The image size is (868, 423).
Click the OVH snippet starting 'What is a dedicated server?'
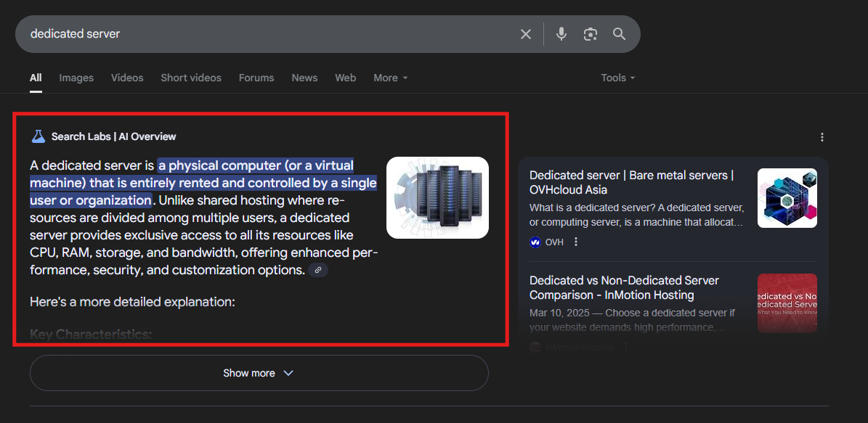[636, 215]
